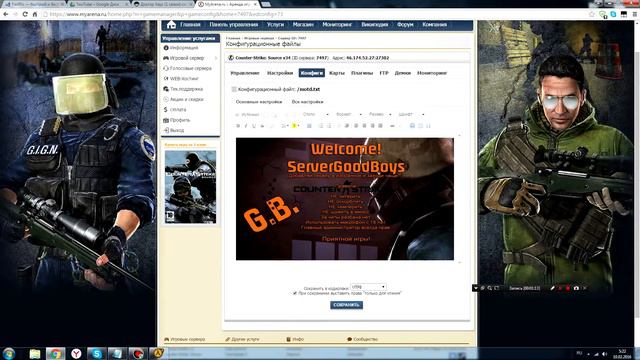Open Профиль in the sidebar
This screenshot has width=640, height=360.
(180, 120)
